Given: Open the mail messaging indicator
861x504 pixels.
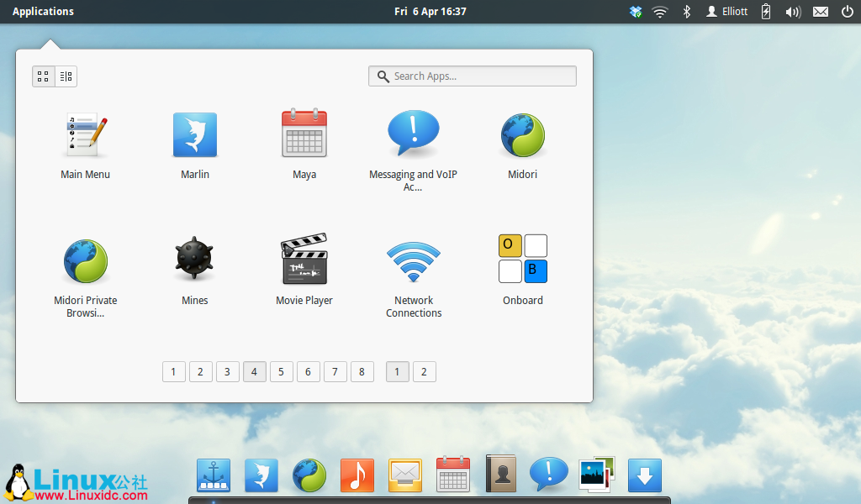Looking at the screenshot, I should [x=821, y=12].
